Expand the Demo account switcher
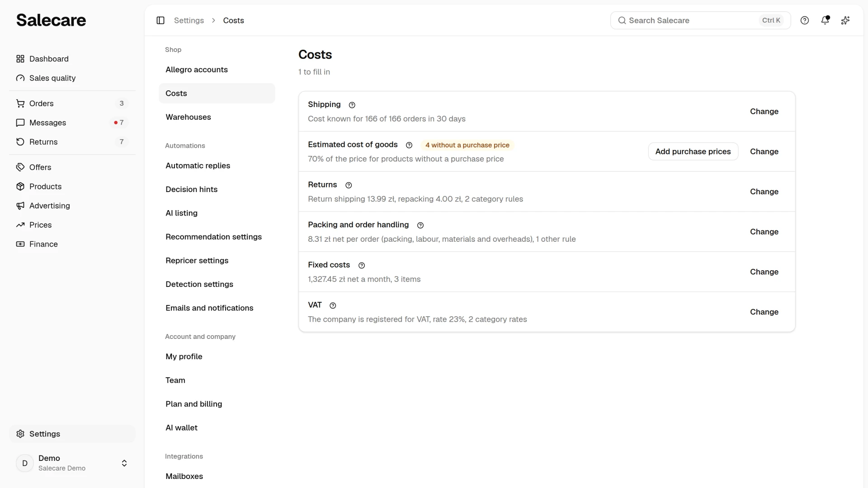This screenshot has width=868, height=488. coord(72,463)
